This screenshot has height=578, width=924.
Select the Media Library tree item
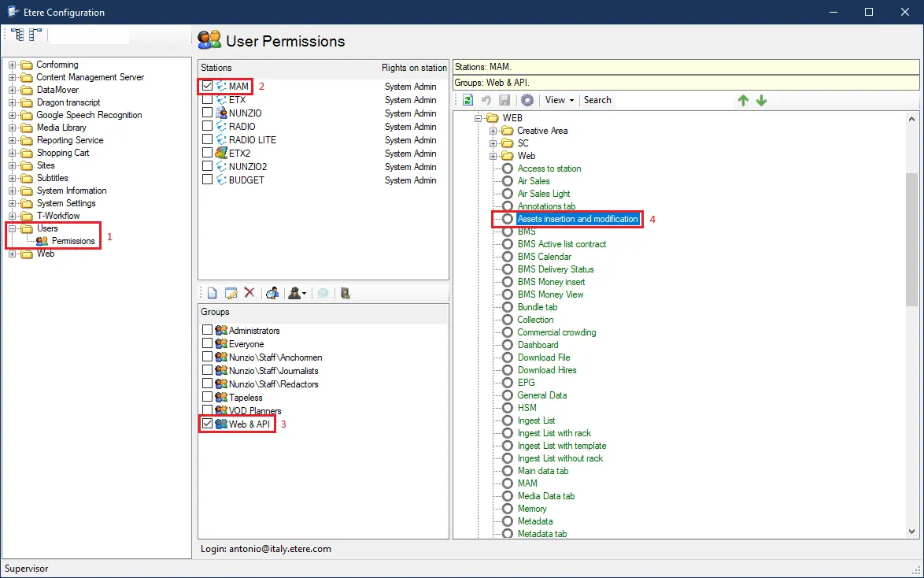click(61, 128)
